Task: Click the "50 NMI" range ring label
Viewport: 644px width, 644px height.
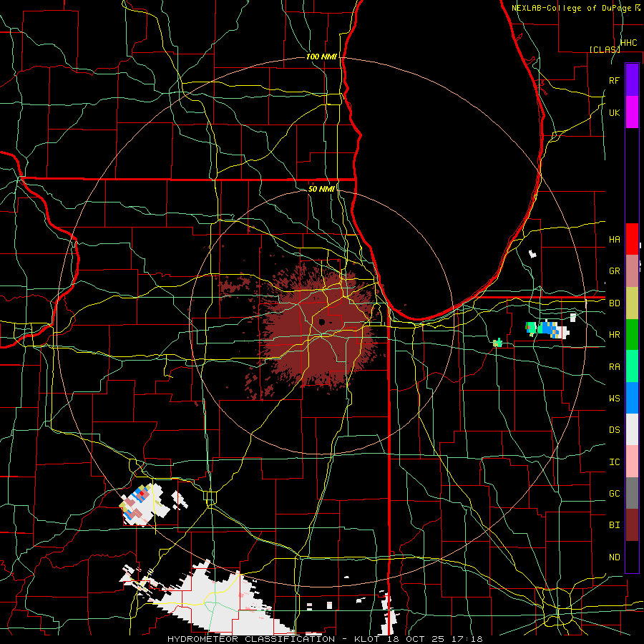Action: tap(321, 189)
